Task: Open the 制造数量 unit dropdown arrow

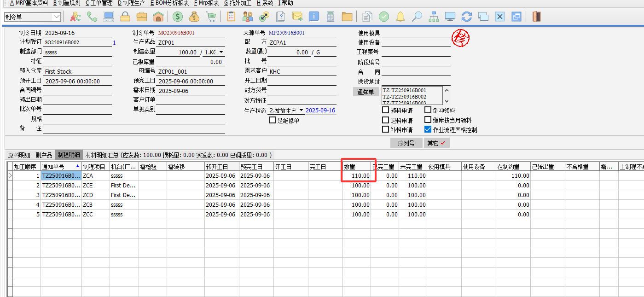Action: click(221, 52)
